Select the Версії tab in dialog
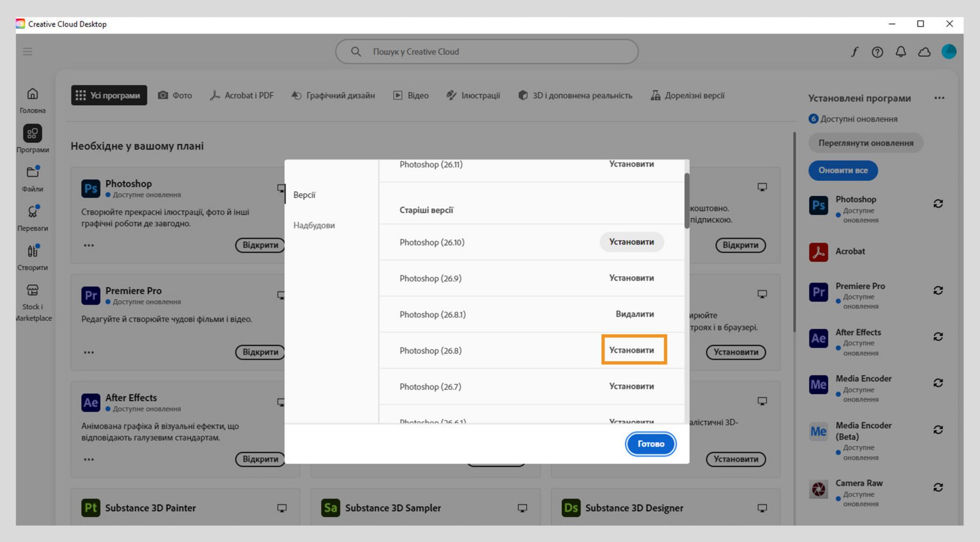 click(304, 195)
